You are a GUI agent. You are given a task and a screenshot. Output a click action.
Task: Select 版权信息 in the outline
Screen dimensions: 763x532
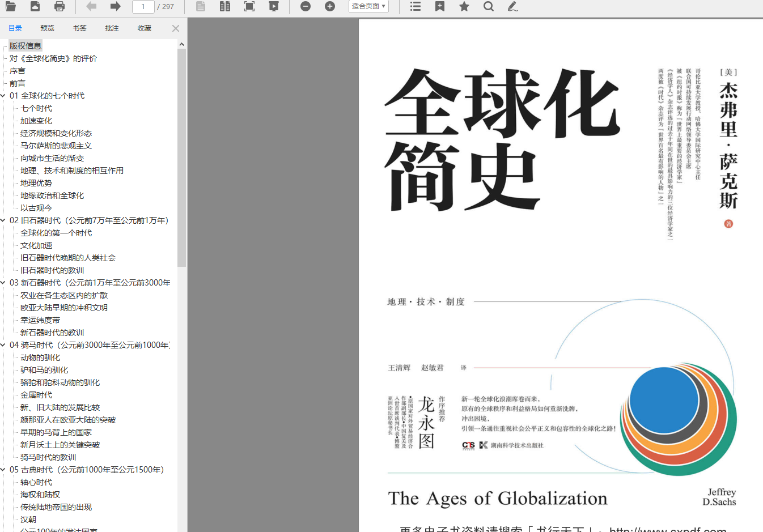(26, 46)
